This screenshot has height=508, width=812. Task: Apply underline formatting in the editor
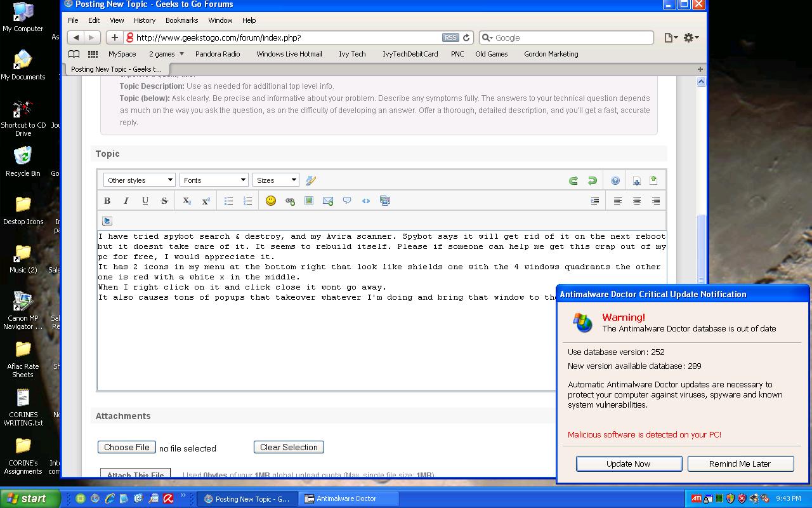click(x=145, y=201)
